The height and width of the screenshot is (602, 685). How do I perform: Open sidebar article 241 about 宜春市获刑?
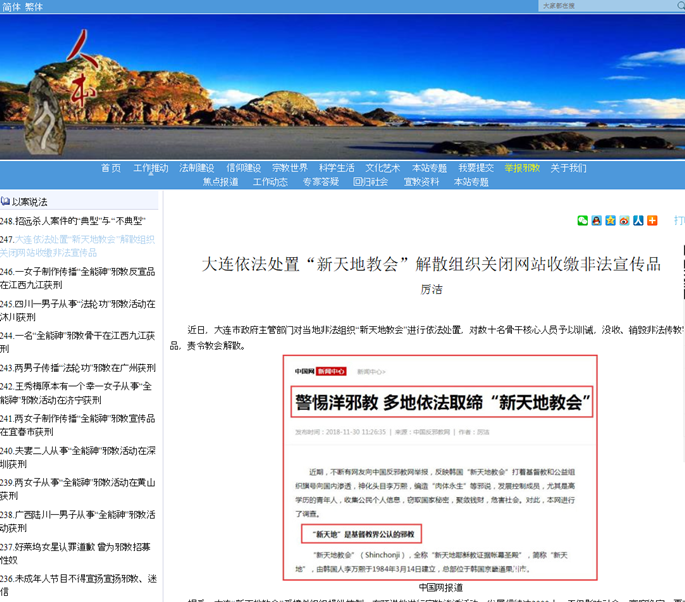coord(78,425)
